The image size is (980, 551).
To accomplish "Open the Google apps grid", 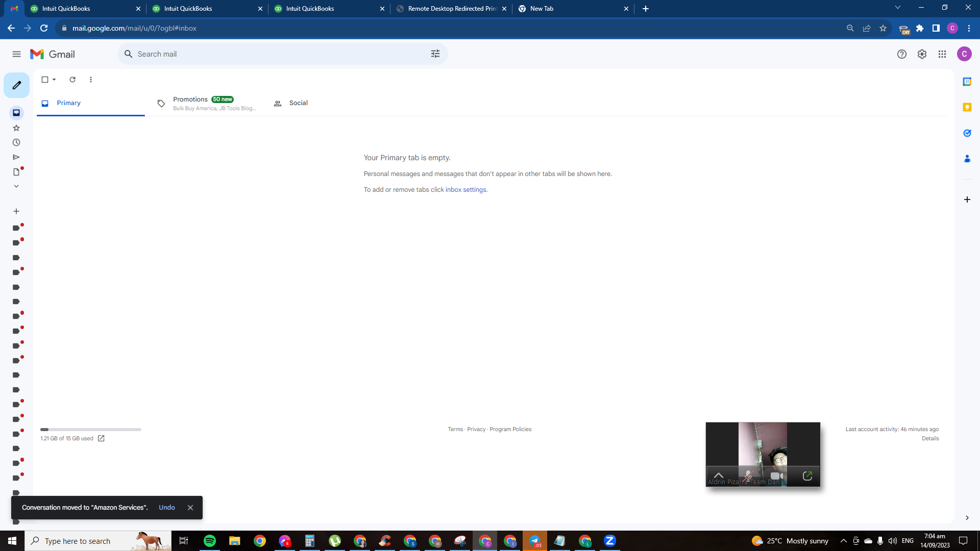I will [942, 54].
